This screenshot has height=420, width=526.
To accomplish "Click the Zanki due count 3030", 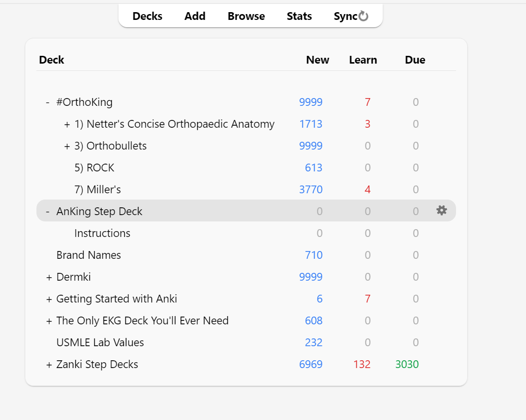I will point(407,365).
